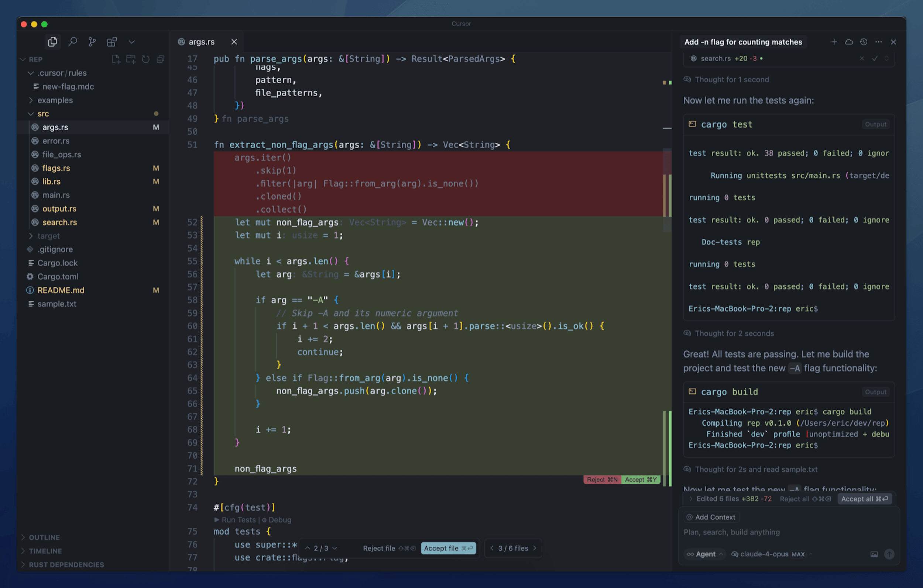Open the Search sidebar icon
The height and width of the screenshot is (588, 923).
tap(72, 41)
